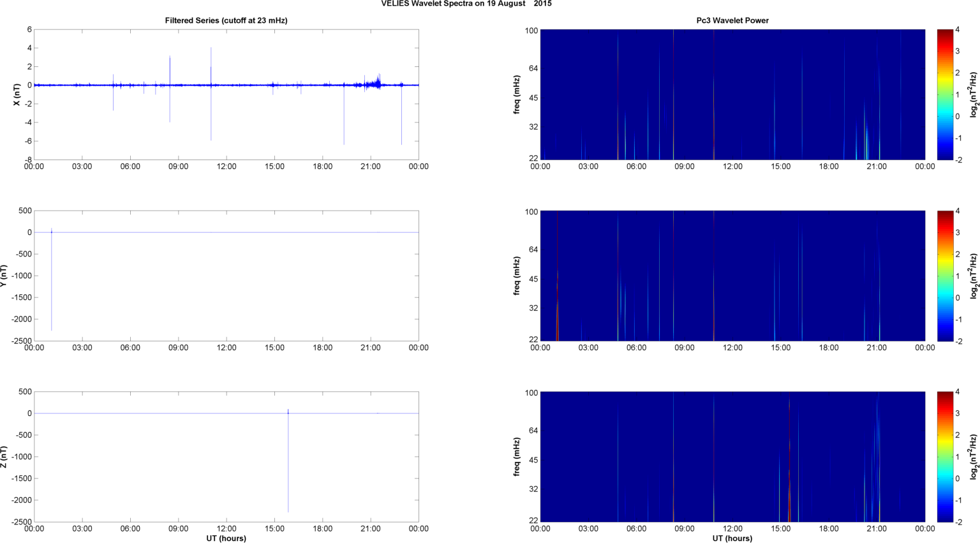Click the 'Z (nT)' y-axis label

pos(4,457)
